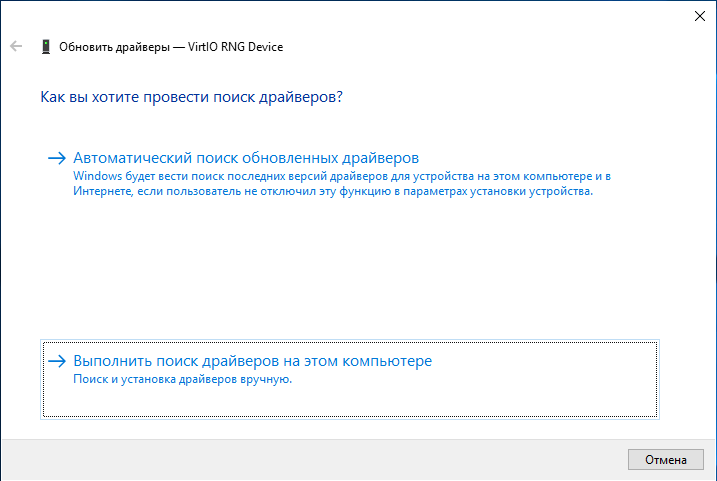This screenshot has height=481, width=717.
Task: Close the driver update dialog
Action: (x=700, y=16)
